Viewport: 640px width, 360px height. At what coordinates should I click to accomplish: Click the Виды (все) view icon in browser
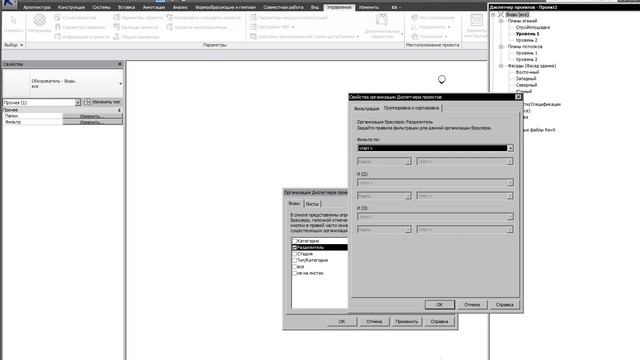pyautogui.click(x=501, y=14)
